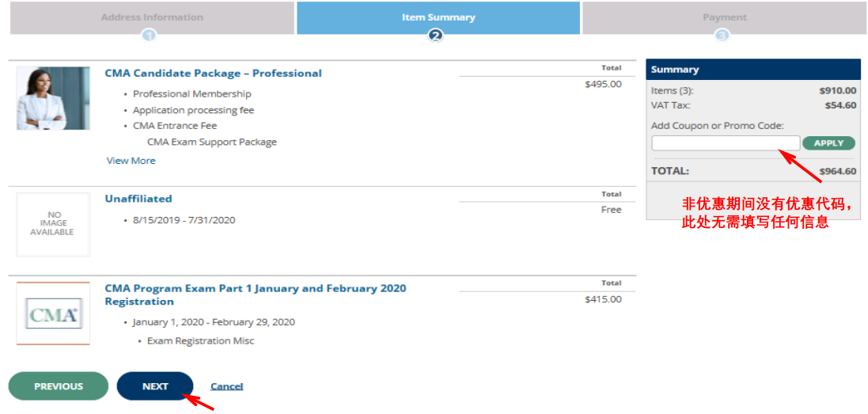The height and width of the screenshot is (414, 868).
Task: Open CMA Program Exam Part 1 Registration link
Action: pos(255,294)
